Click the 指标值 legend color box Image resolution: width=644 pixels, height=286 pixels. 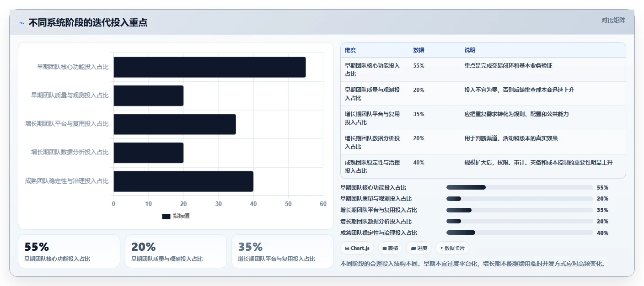click(x=166, y=216)
